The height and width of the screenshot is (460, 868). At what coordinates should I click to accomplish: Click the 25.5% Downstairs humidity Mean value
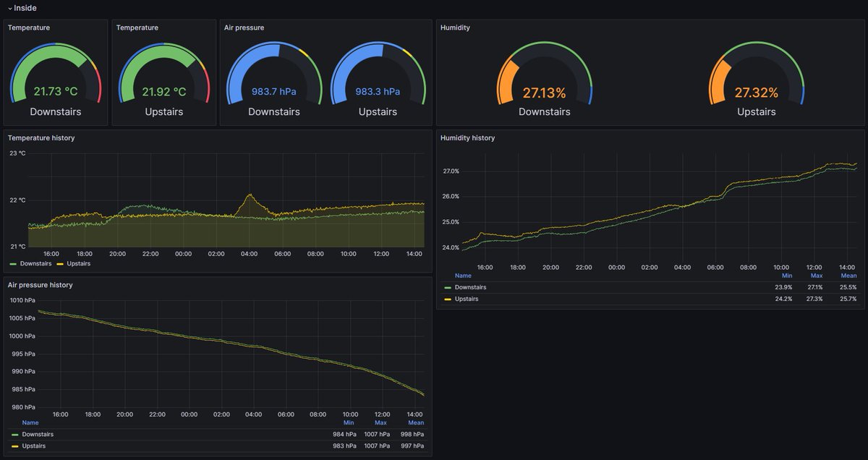[847, 287]
